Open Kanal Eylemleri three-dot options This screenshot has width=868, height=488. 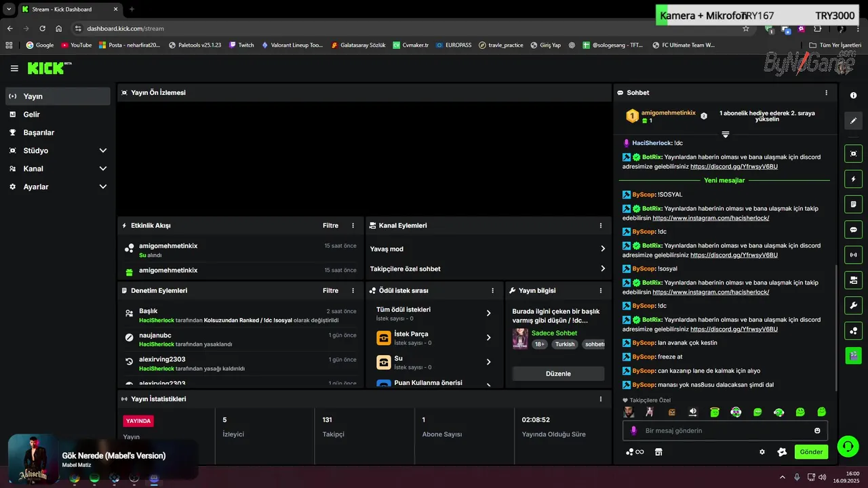(601, 226)
